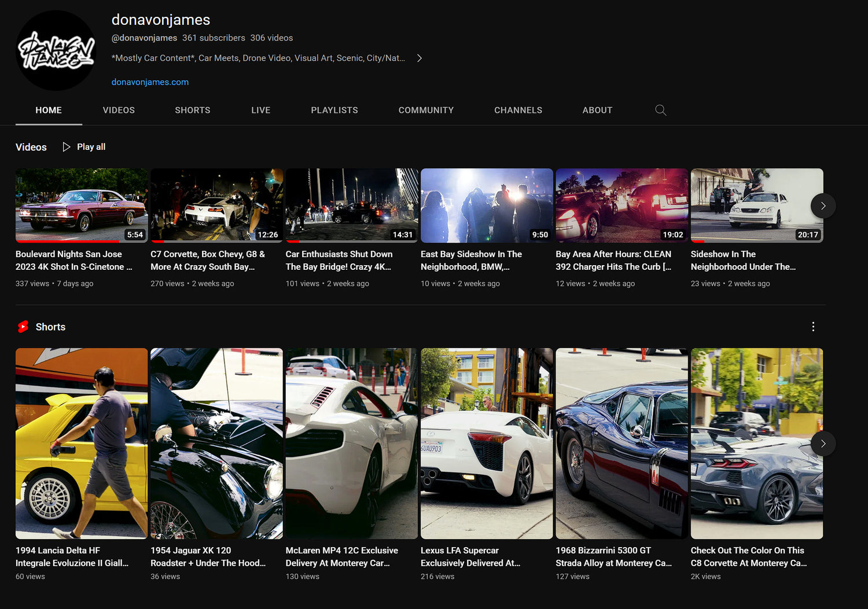868x609 pixels.
Task: Click the red progress bar under Boulevard Nights
Action: [x=67, y=241]
